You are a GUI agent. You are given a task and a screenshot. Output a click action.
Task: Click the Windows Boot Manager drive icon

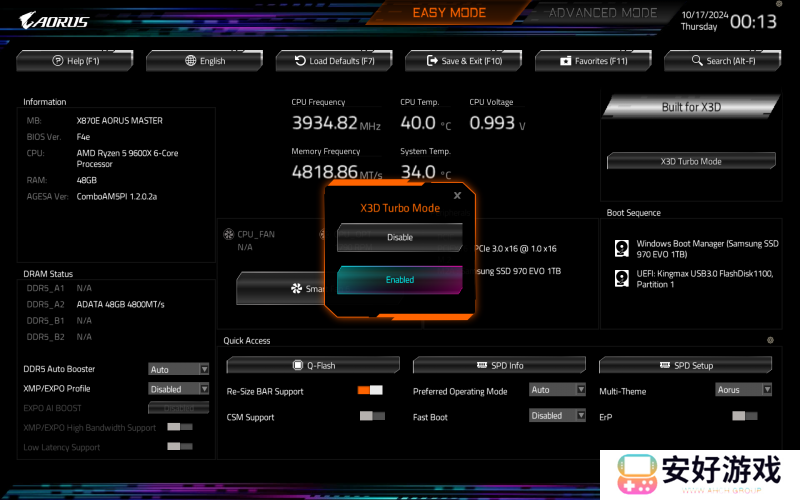(621, 247)
